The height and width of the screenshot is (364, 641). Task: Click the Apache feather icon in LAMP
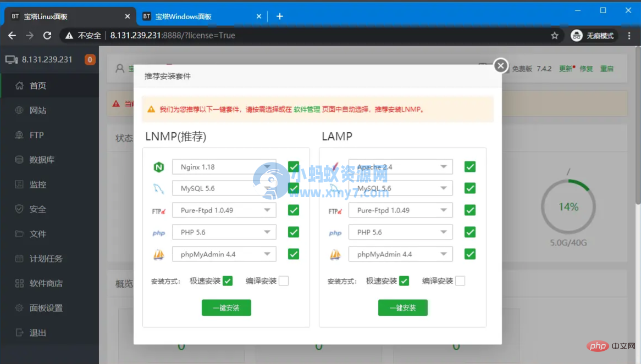[x=335, y=167]
